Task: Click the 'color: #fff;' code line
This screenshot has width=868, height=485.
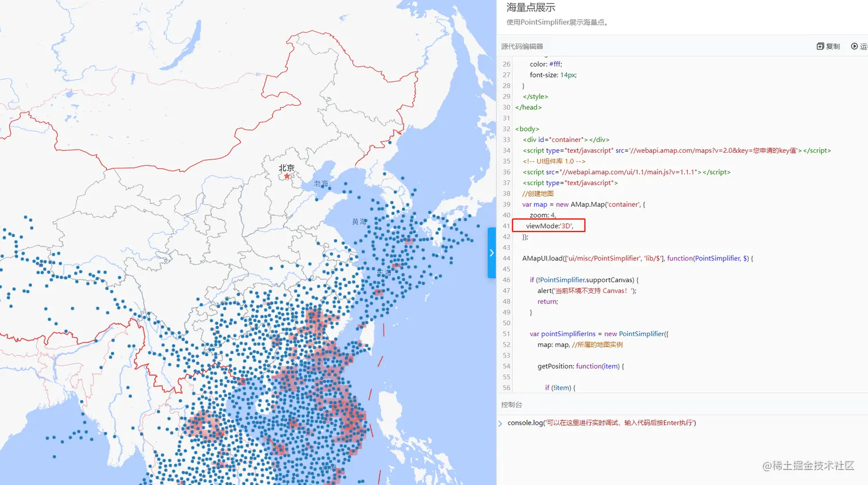Action: click(x=546, y=64)
